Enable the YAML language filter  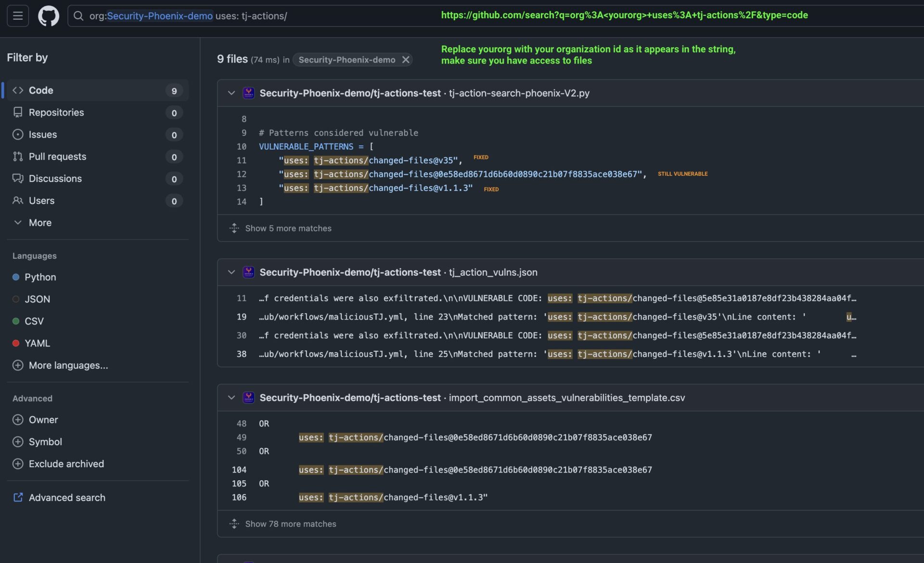coord(37,343)
